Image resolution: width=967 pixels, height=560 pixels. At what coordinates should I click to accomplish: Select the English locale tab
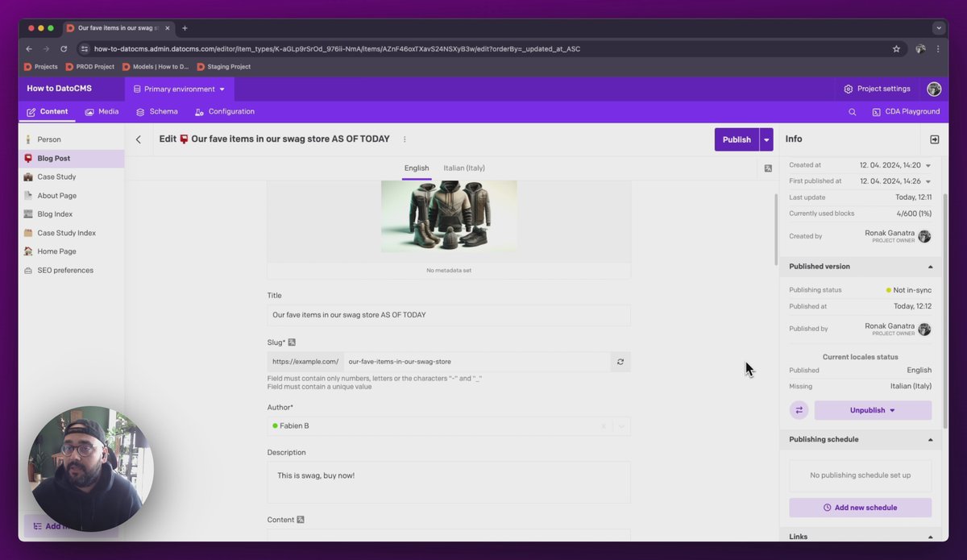click(x=417, y=168)
